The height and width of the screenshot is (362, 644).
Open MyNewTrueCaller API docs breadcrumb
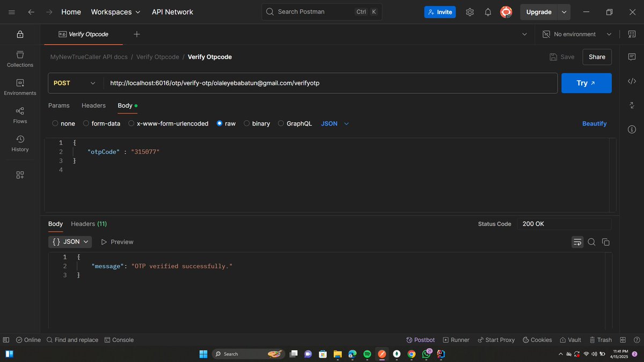89,57
